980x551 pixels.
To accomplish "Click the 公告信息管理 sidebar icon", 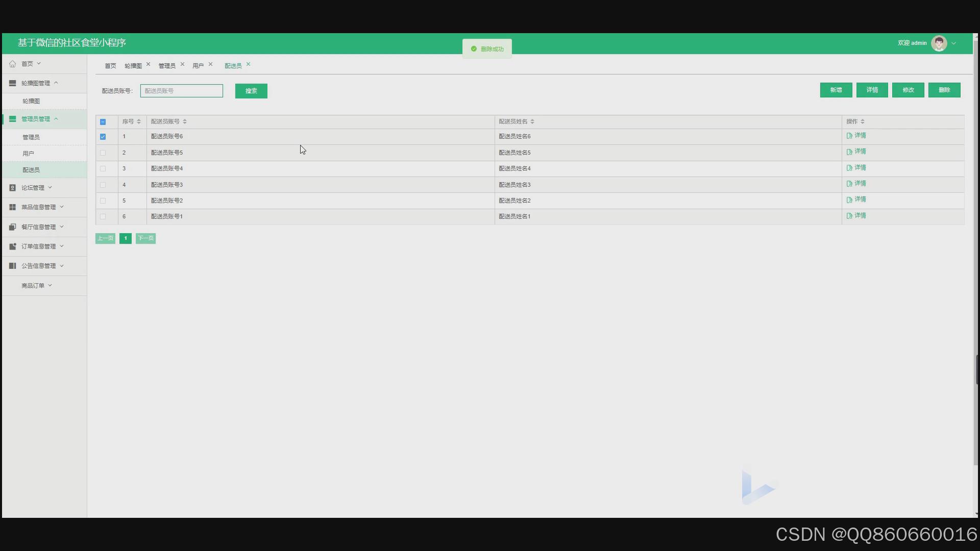I will click(13, 266).
